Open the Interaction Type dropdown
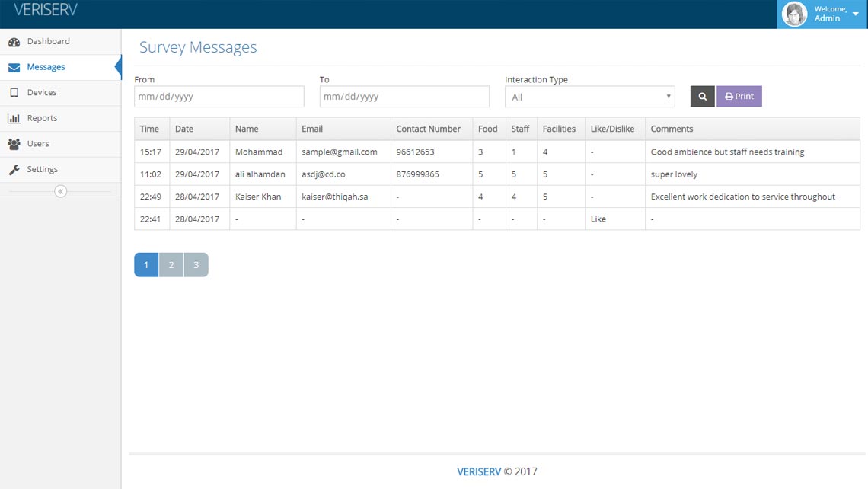 [x=589, y=97]
